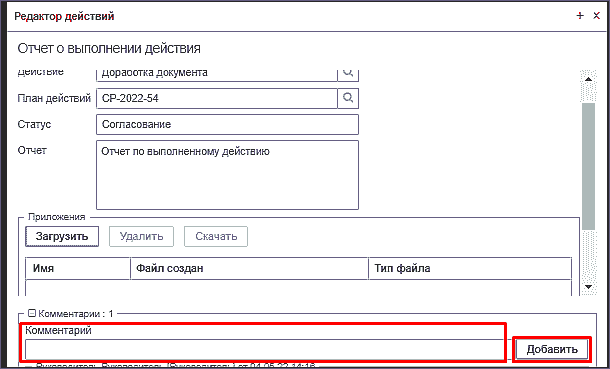The image size is (610, 369).
Task: Click the Приложения group label
Action: pos(56,217)
